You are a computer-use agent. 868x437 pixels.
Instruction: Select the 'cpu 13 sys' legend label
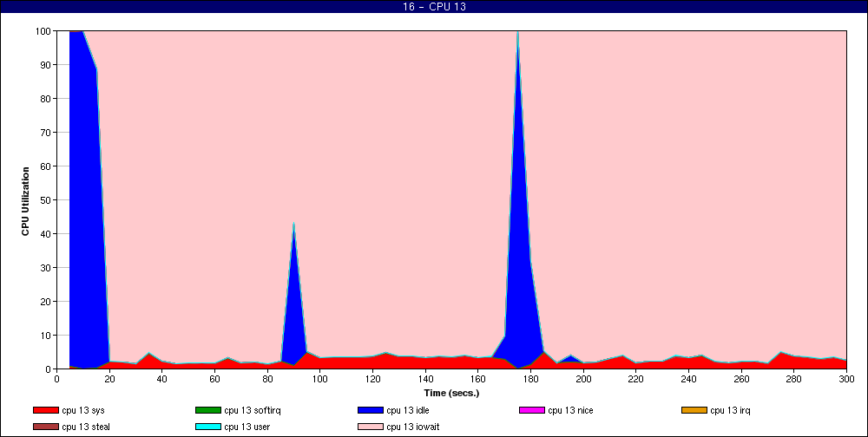(x=83, y=410)
